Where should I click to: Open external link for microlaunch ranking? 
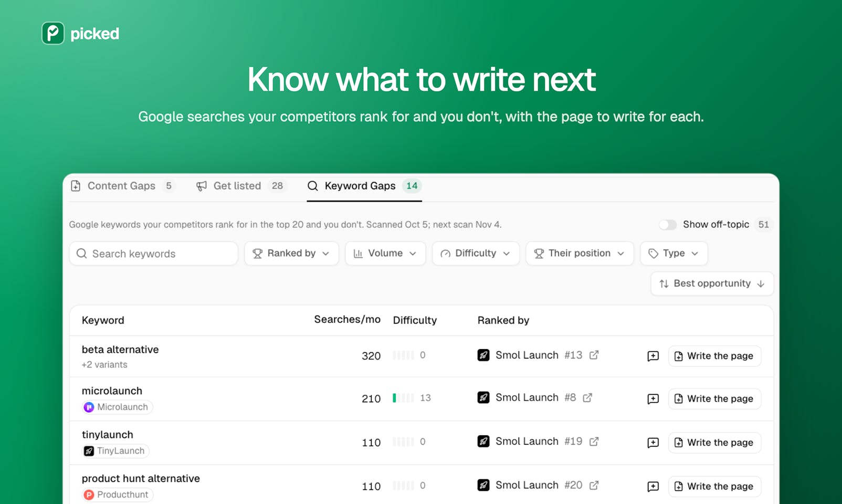click(x=587, y=397)
